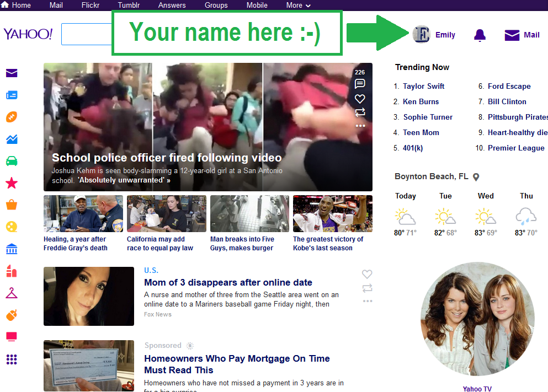Click the Emily username text
The width and height of the screenshot is (548, 392).
click(445, 35)
